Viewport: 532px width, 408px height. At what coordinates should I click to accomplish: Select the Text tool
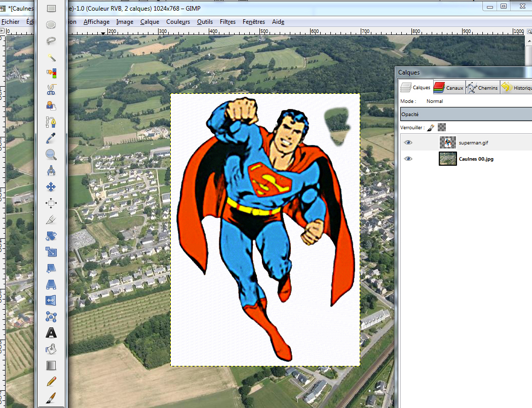[51, 333]
